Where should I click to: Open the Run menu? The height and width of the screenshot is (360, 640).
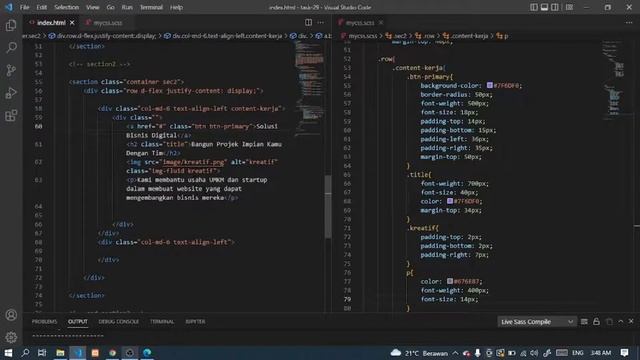coord(127,7)
